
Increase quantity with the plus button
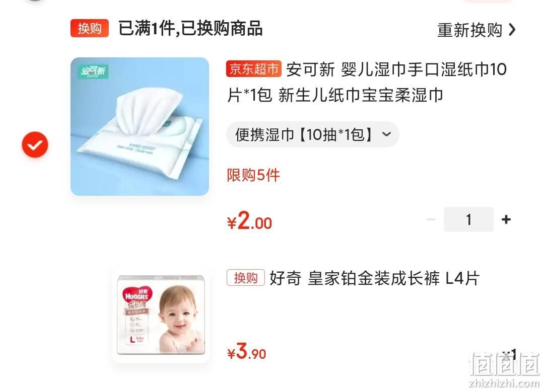pyautogui.click(x=506, y=219)
